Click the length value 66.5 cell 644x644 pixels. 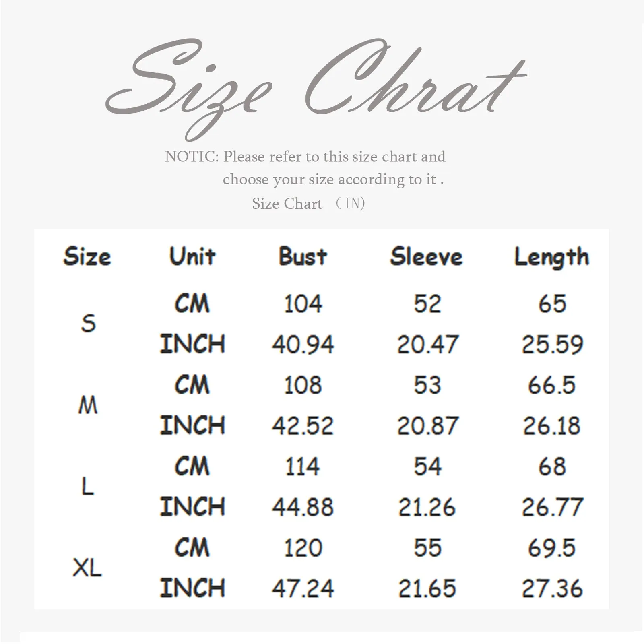coord(552,385)
